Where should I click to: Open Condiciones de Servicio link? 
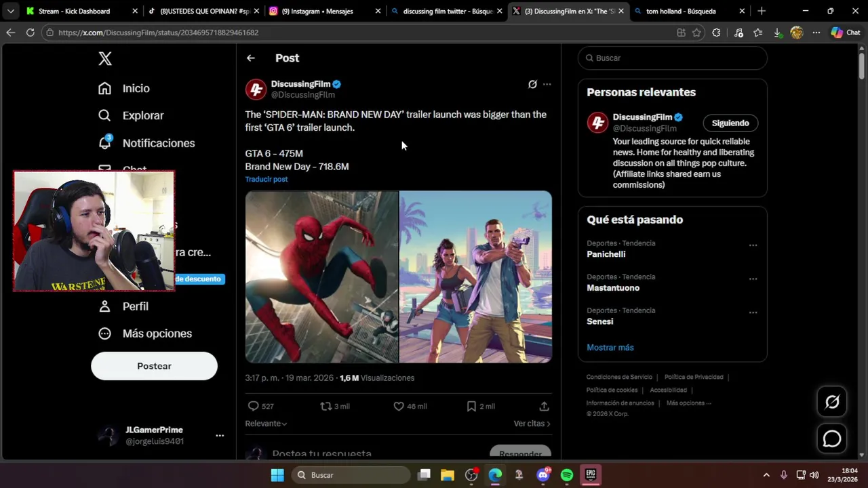tap(619, 377)
